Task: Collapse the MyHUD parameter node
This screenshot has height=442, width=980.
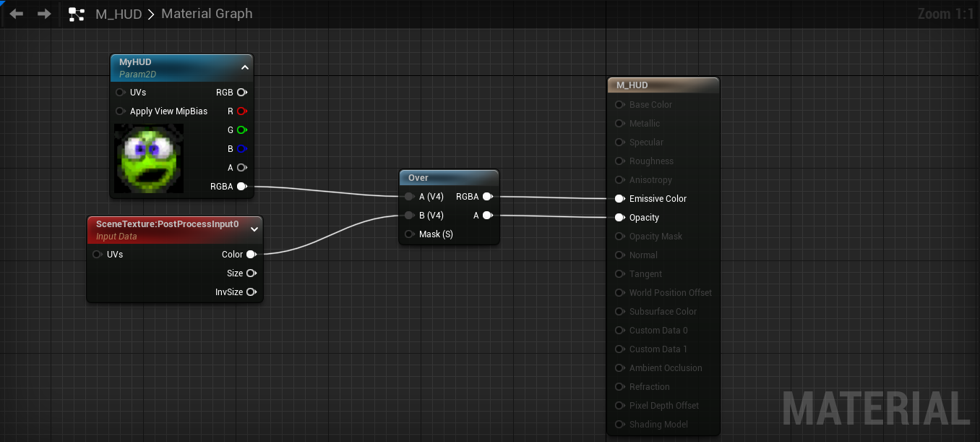Action: click(244, 67)
